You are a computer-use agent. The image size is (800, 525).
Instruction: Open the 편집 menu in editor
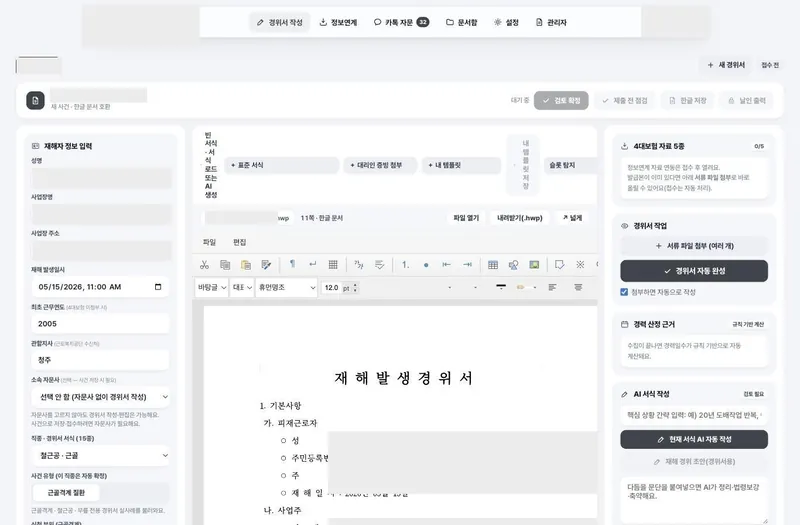239,242
